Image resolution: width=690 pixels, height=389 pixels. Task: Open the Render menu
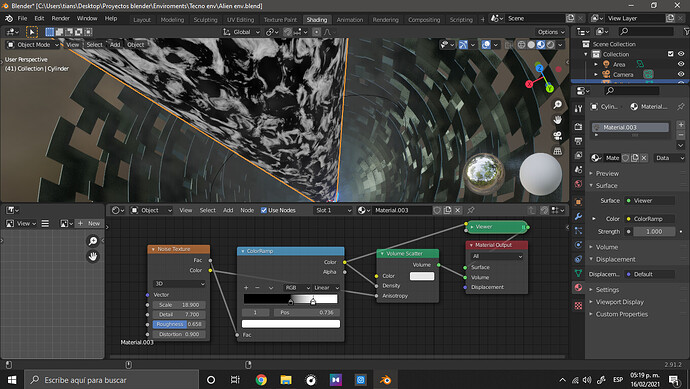[60, 18]
